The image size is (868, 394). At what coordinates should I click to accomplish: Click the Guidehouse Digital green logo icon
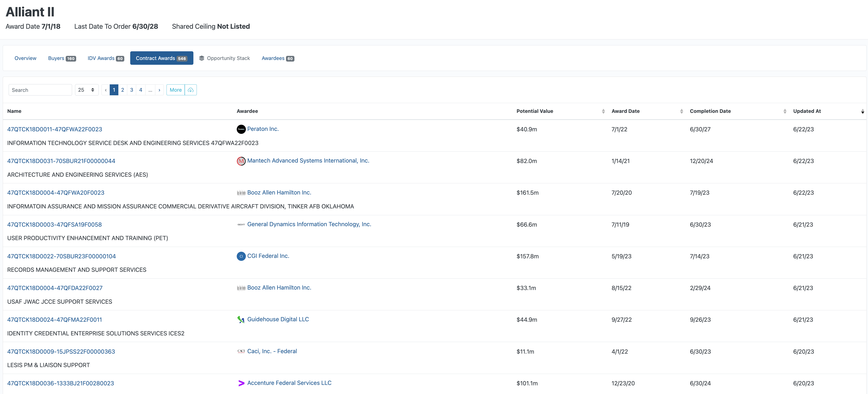tap(241, 320)
